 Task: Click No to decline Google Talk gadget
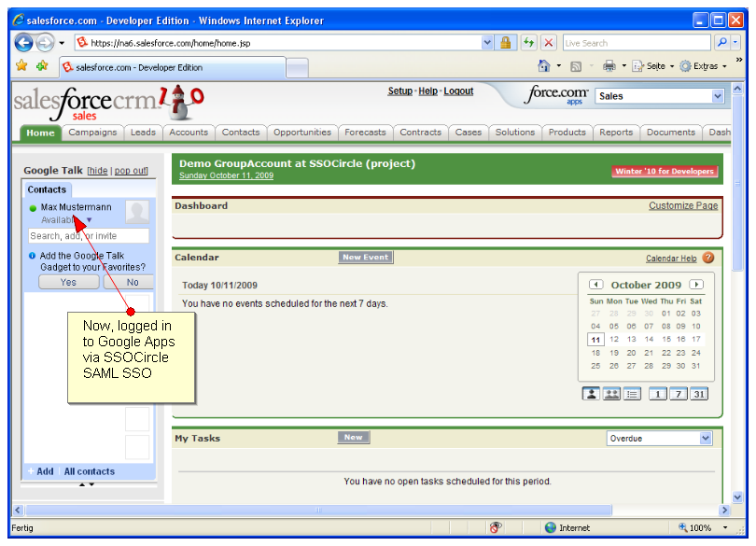click(129, 282)
